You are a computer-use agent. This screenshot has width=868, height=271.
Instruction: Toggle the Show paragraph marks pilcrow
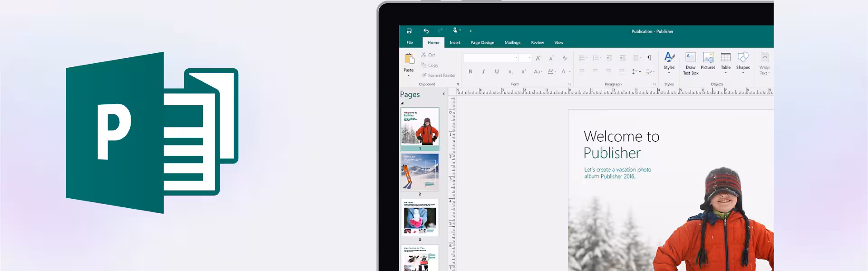pyautogui.click(x=649, y=58)
